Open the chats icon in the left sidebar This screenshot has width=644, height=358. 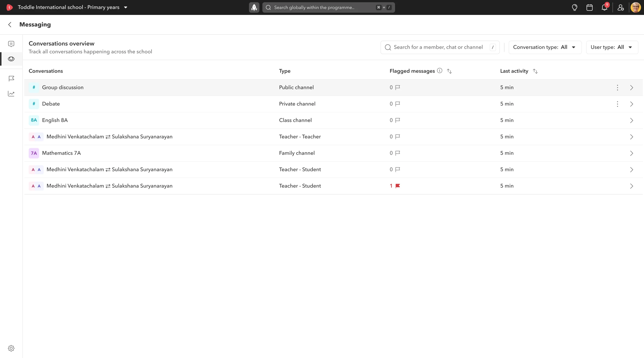(11, 44)
